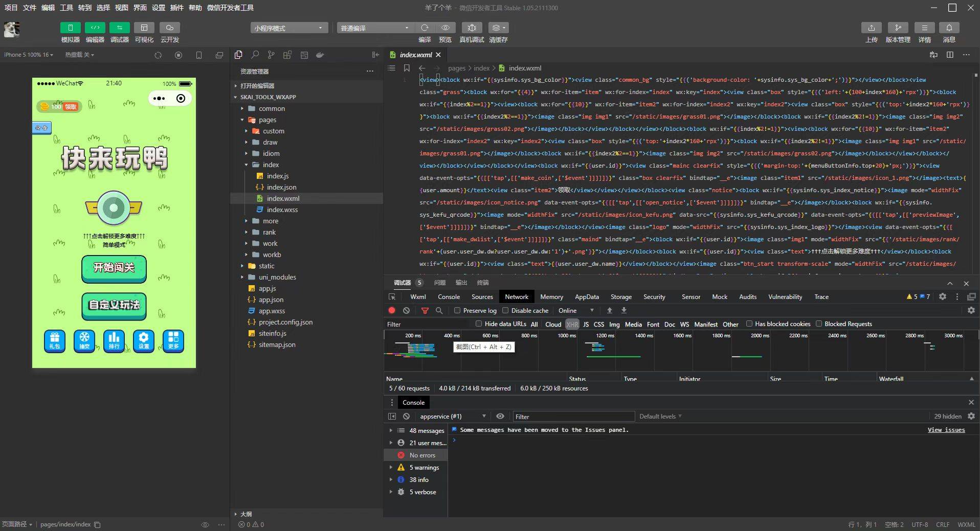Click the red record network log button
This screenshot has width=980, height=531.
point(392,310)
